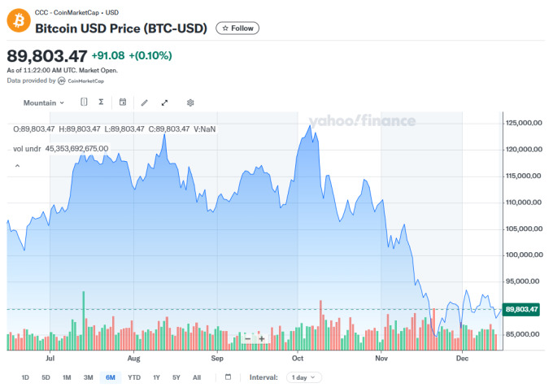Image resolution: width=553 pixels, height=392 pixels.
Task: Open the Mountain chart type dropdown
Action: (44, 102)
